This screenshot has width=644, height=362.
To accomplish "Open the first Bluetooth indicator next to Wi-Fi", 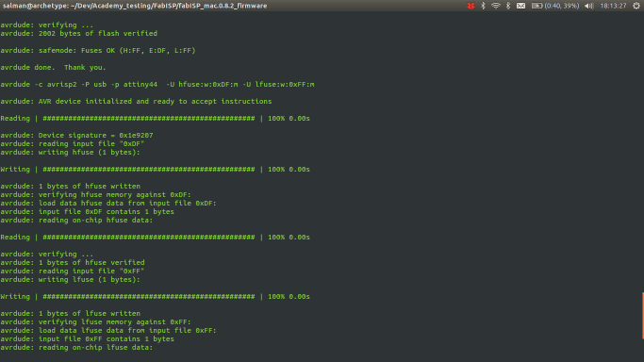I will (x=483, y=6).
